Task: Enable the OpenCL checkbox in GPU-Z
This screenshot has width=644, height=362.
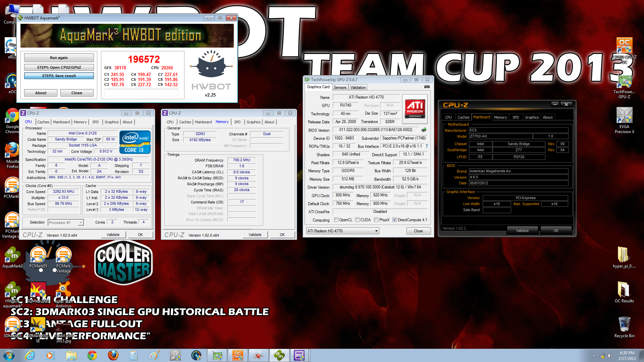Action: coord(336,220)
